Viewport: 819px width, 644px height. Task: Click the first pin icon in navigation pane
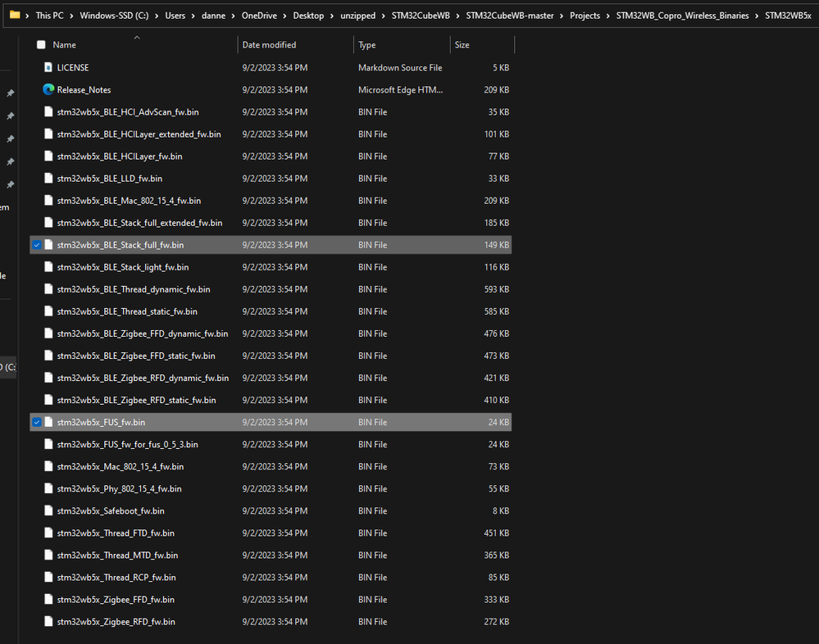10,93
